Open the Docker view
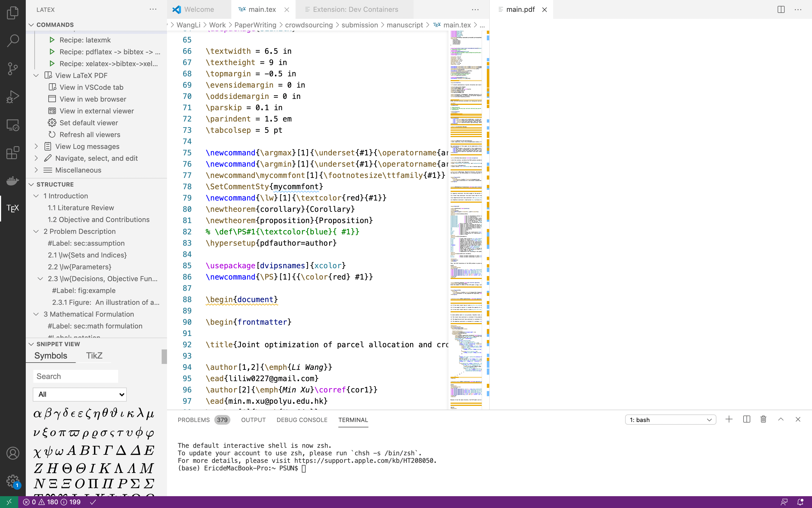The width and height of the screenshot is (812, 508). pos(13,181)
